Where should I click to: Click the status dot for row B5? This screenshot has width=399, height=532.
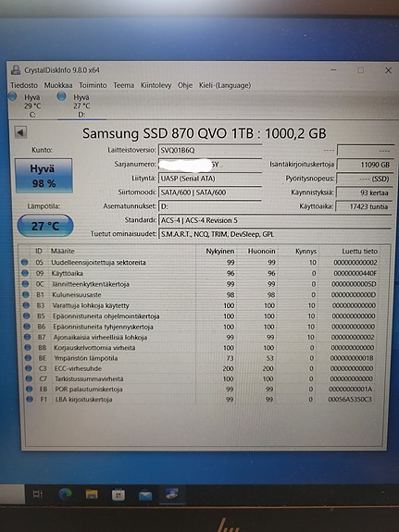[x=27, y=315]
